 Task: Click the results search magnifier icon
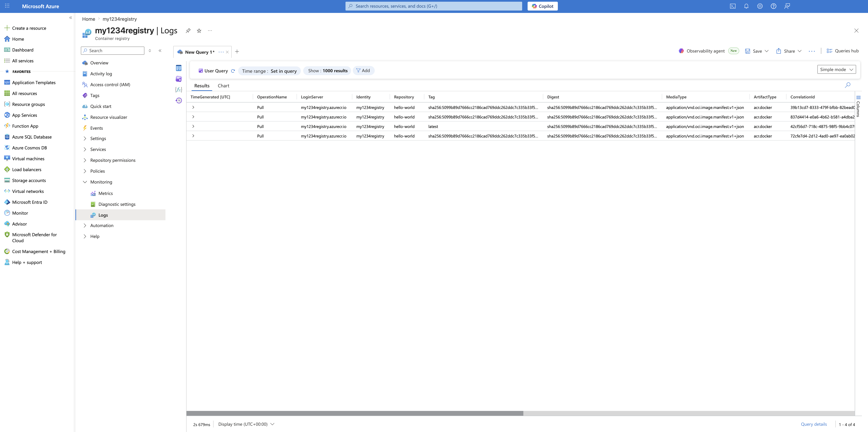pos(847,85)
